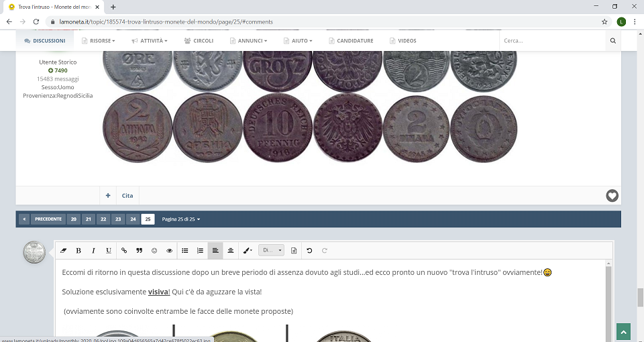This screenshot has height=342, width=644.
Task: Open the emoji smiley picker
Action: click(154, 250)
